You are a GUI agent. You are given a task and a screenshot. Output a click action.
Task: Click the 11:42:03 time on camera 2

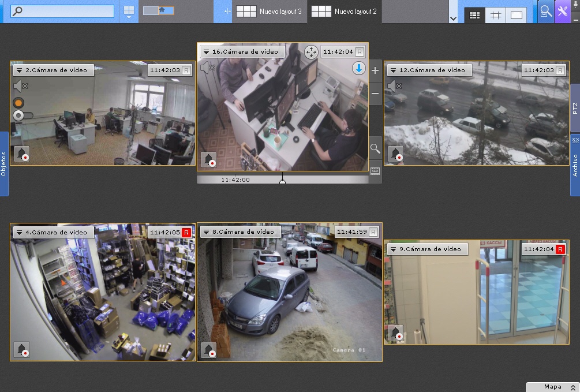[165, 70]
